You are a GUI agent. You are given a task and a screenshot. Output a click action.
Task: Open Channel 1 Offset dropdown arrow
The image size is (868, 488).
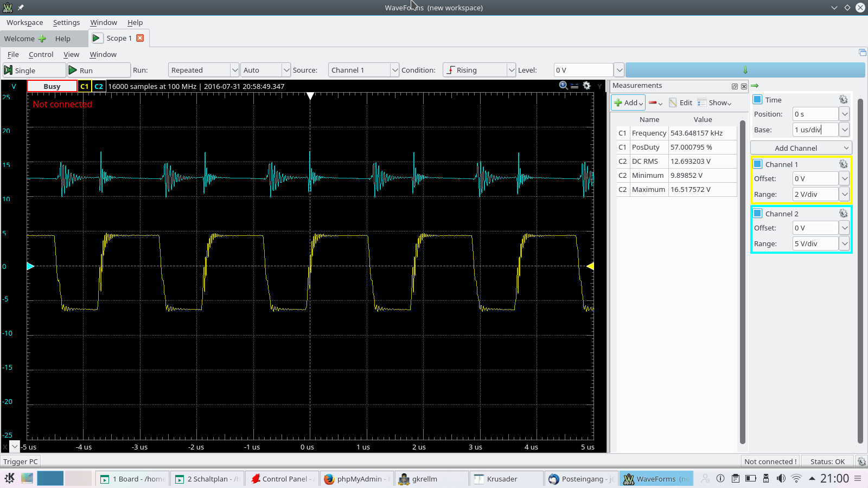pos(845,178)
